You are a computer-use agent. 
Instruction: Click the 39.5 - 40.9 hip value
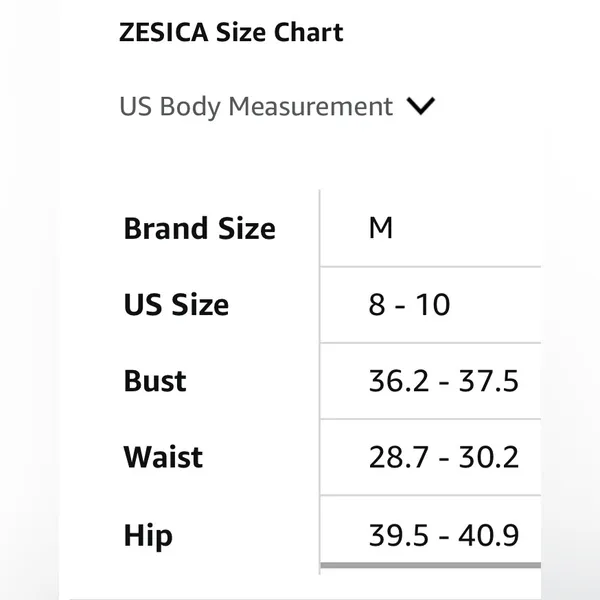(443, 535)
